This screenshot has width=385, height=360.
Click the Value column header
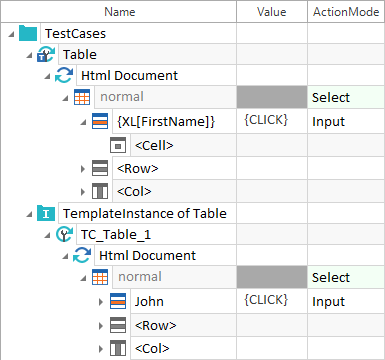click(x=272, y=12)
